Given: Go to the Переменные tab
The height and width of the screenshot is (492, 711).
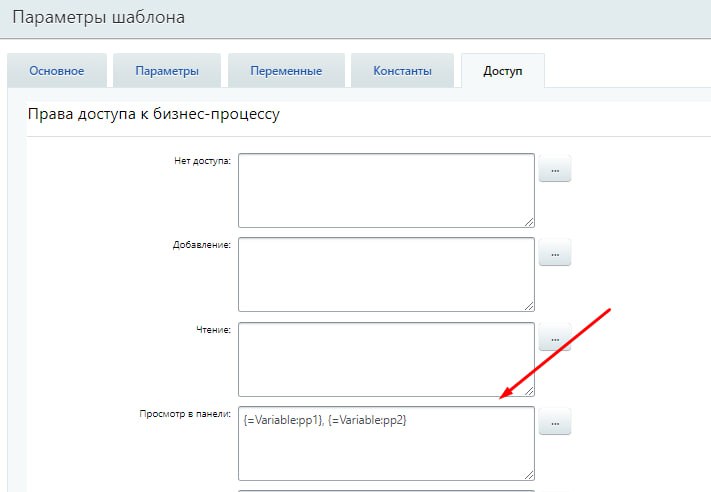Looking at the screenshot, I should [286, 71].
